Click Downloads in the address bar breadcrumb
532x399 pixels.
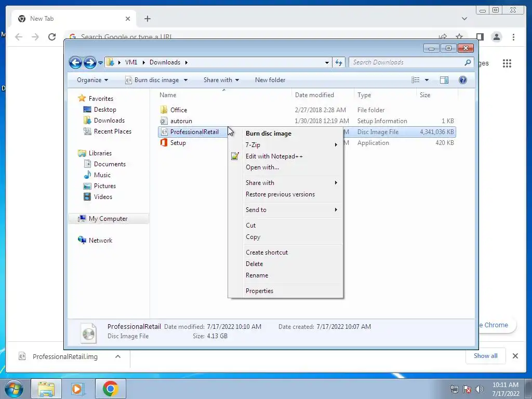(165, 62)
